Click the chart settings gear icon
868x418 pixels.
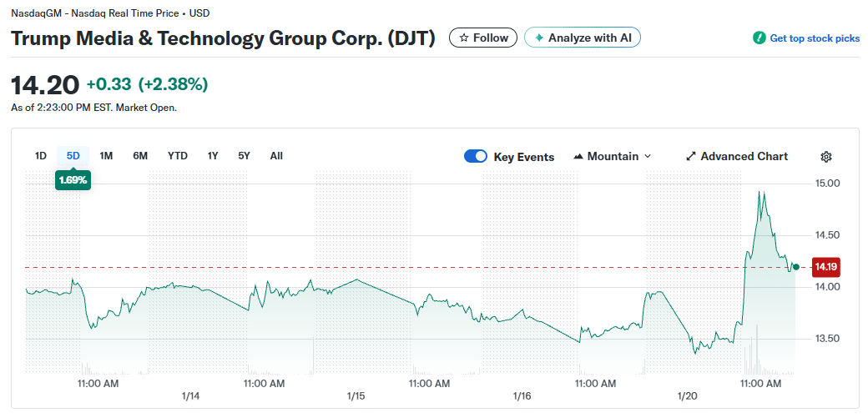tap(826, 157)
